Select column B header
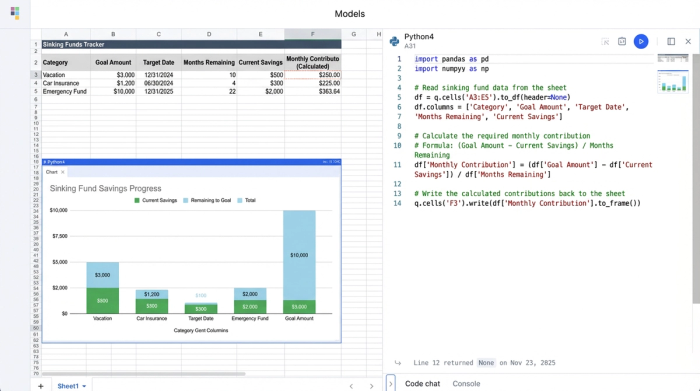This screenshot has height=391, width=700. point(113,34)
